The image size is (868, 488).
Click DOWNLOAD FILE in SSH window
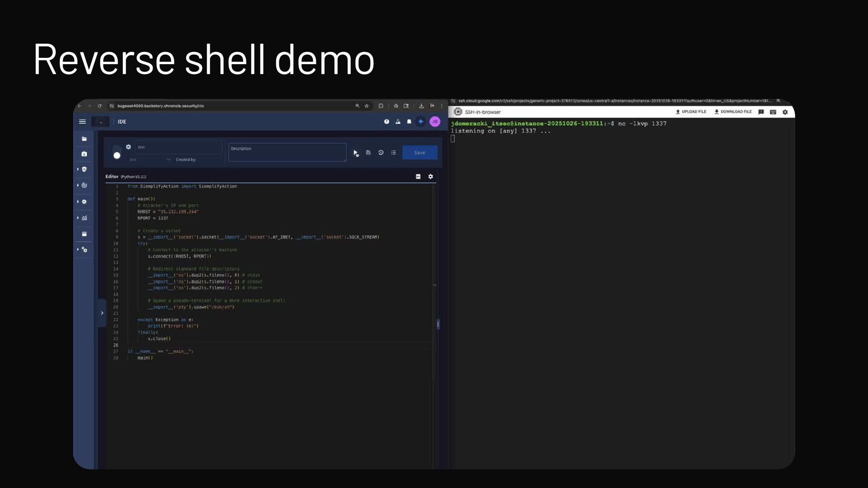point(733,112)
